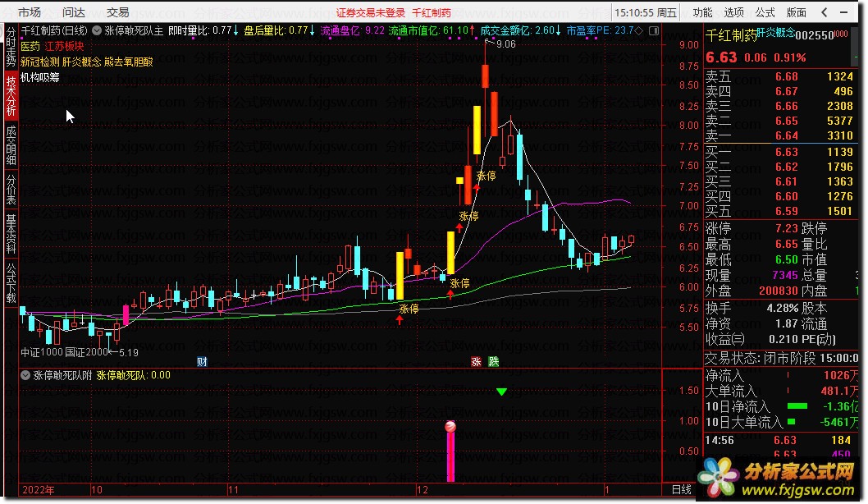Expand the 张停敢死队附 sub-chart indicator menu
The width and height of the screenshot is (868, 504).
click(x=25, y=375)
